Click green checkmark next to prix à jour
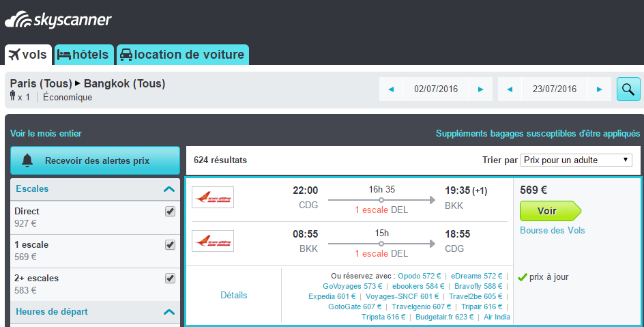This screenshot has width=644, height=327. [x=522, y=277]
